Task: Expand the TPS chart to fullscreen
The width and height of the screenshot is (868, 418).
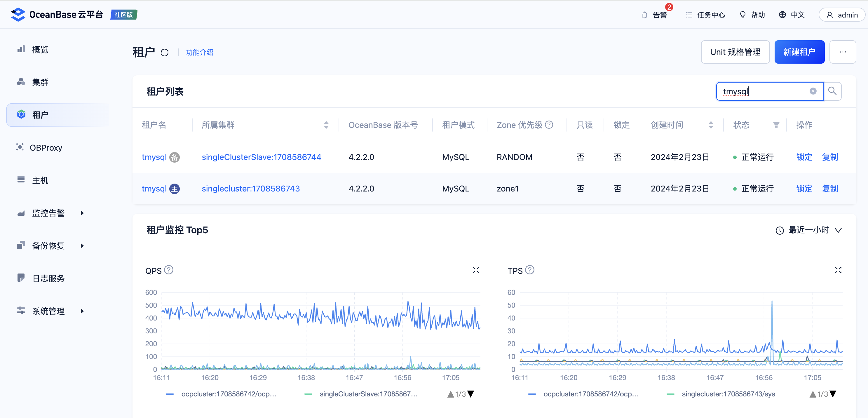Action: tap(838, 270)
